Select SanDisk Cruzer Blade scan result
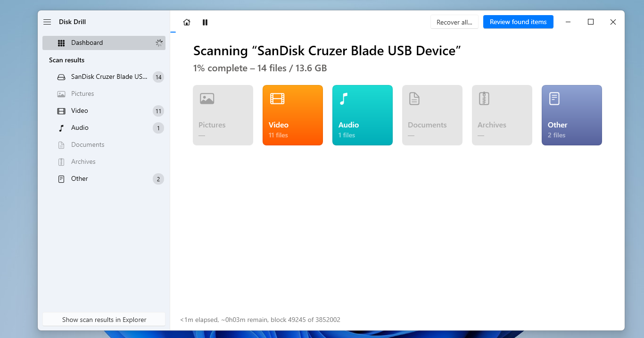 pyautogui.click(x=104, y=76)
